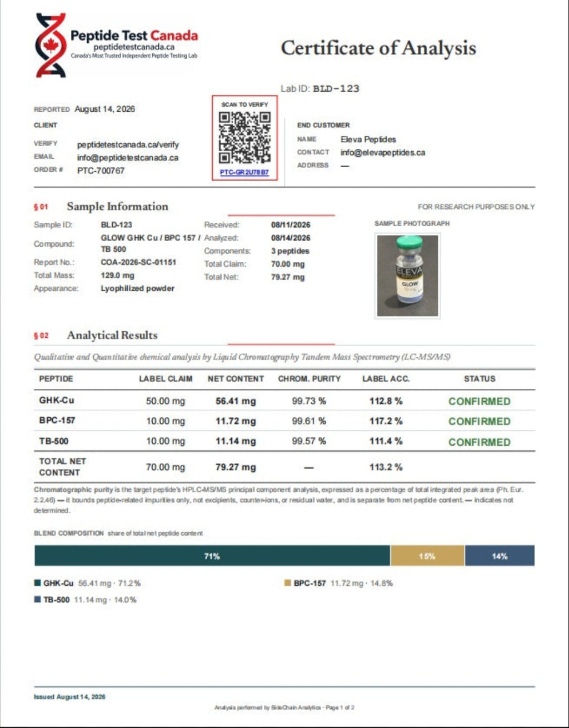Click the total mass 129.0 mg
The width and height of the screenshot is (569, 728).
pyautogui.click(x=117, y=275)
